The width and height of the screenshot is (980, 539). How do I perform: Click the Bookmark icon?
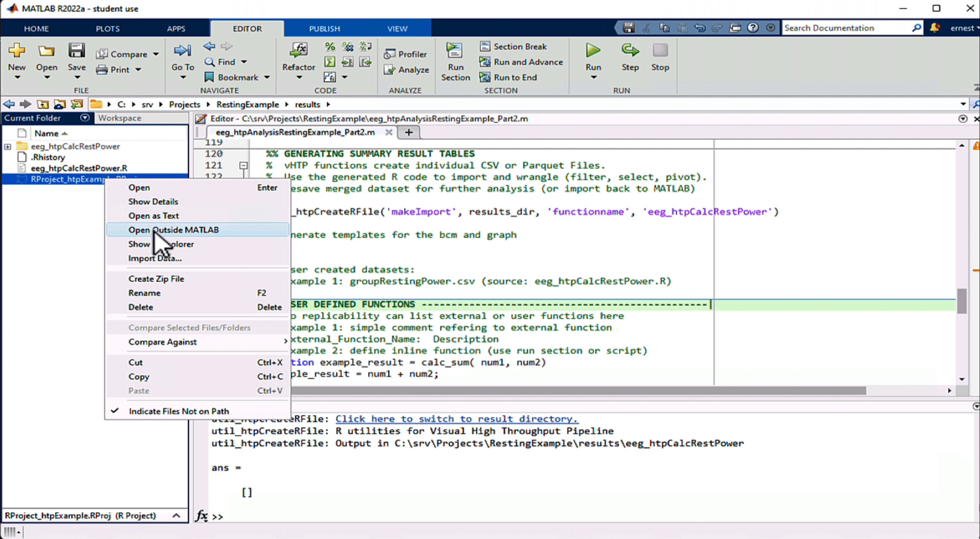(209, 77)
